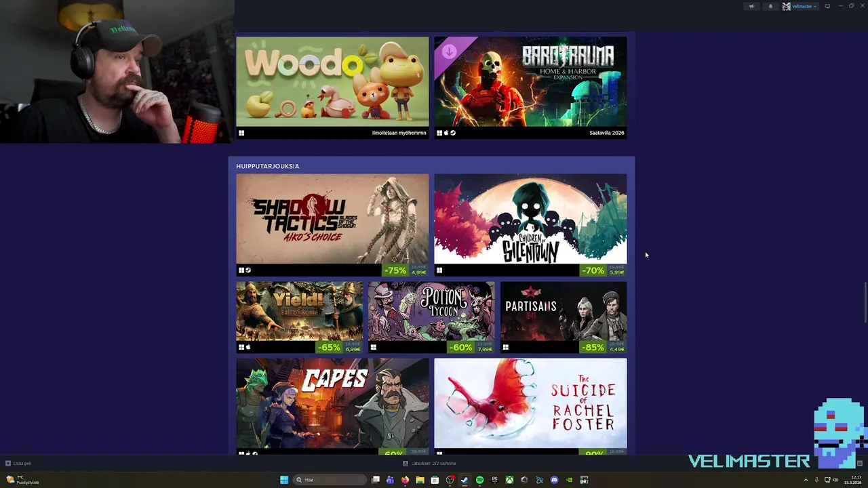Open Yield! Fall of Rome deal
868x488 pixels.
click(x=299, y=311)
